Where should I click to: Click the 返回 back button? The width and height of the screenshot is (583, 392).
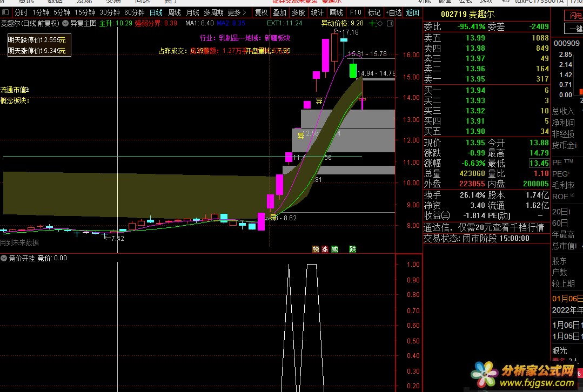(412, 12)
